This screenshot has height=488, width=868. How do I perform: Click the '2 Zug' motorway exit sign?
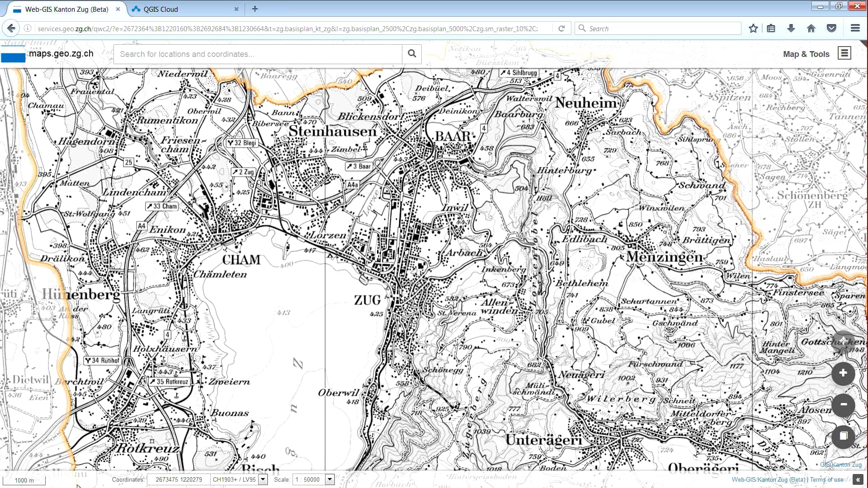tap(243, 172)
